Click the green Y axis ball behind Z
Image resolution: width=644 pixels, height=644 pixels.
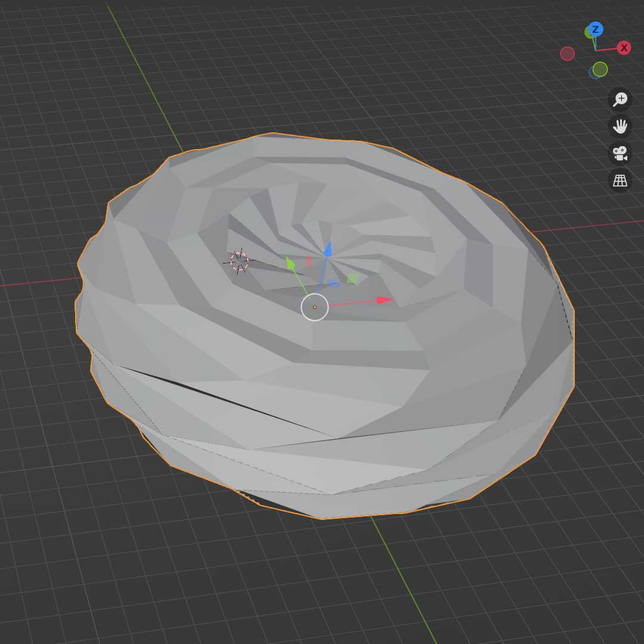(589, 32)
